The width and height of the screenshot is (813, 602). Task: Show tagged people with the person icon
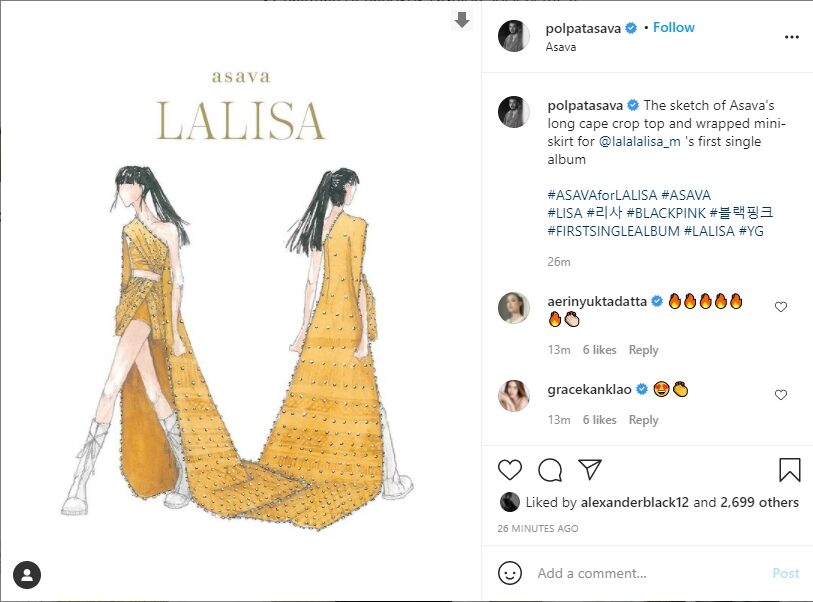27,575
